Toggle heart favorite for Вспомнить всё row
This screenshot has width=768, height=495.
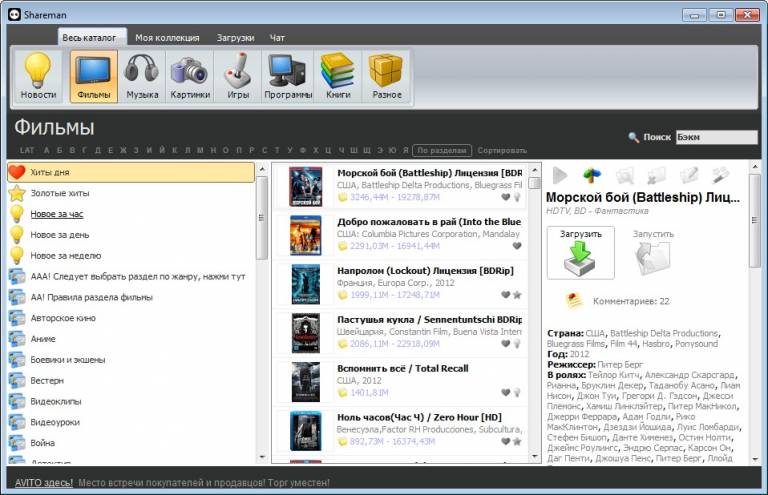[x=506, y=392]
